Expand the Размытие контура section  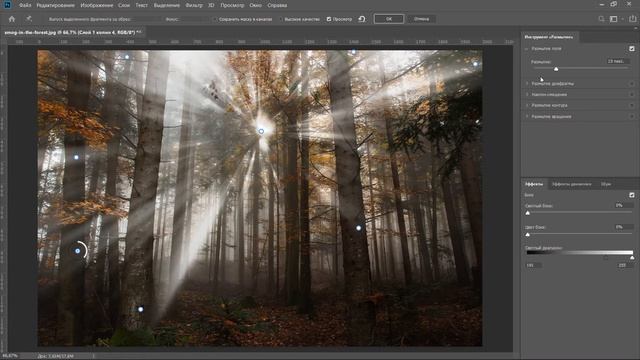tap(527, 105)
